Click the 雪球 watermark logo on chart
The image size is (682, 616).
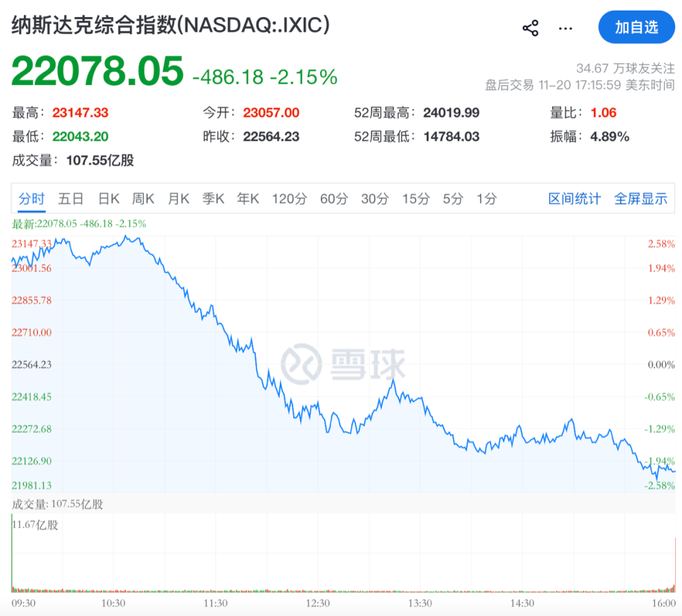(343, 365)
